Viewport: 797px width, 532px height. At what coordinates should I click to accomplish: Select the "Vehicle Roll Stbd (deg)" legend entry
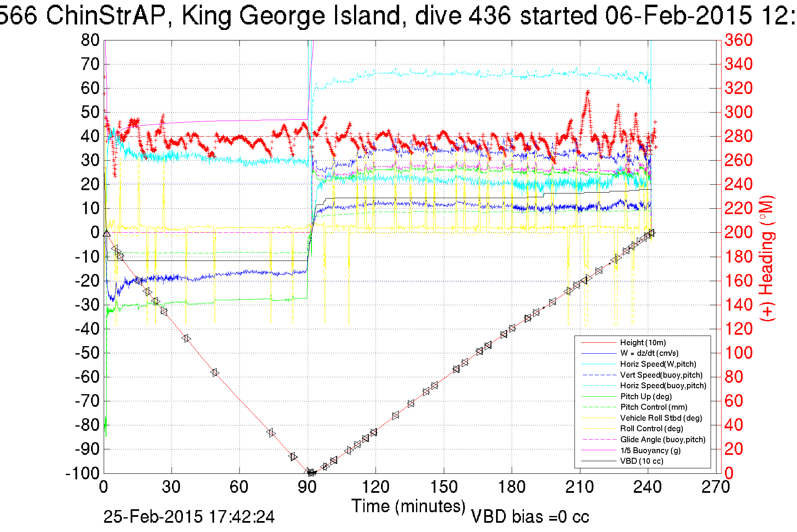click(x=661, y=418)
